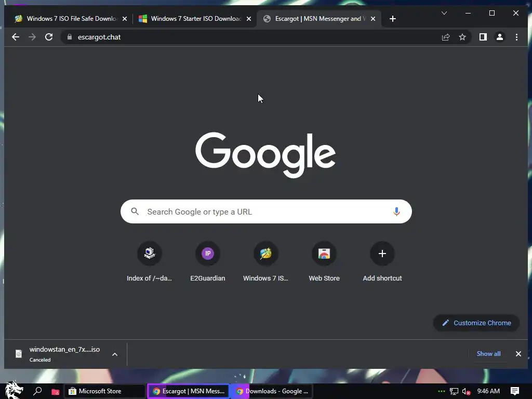This screenshot has width=532, height=399.
Task: Open the E2Guardian shortcut
Action: point(208,262)
